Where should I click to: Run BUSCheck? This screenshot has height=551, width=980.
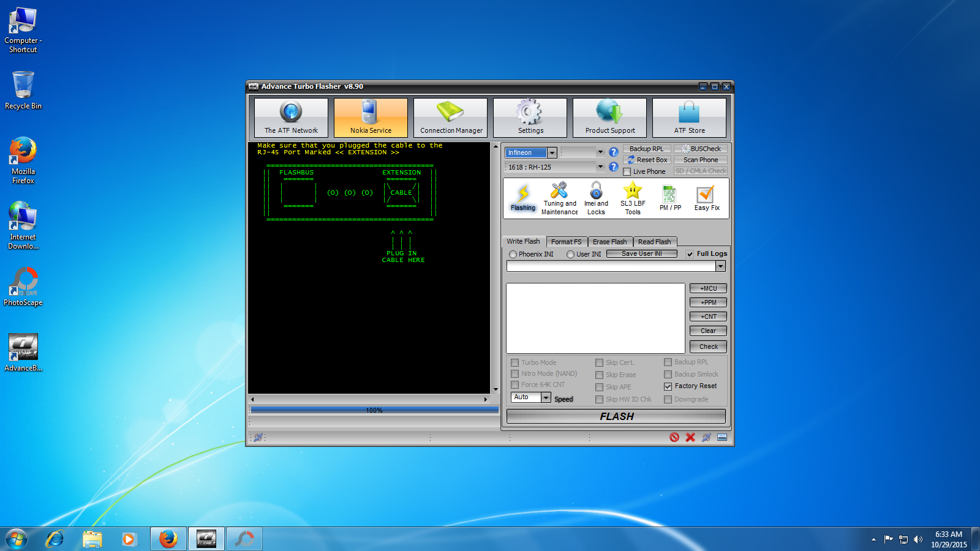point(701,149)
